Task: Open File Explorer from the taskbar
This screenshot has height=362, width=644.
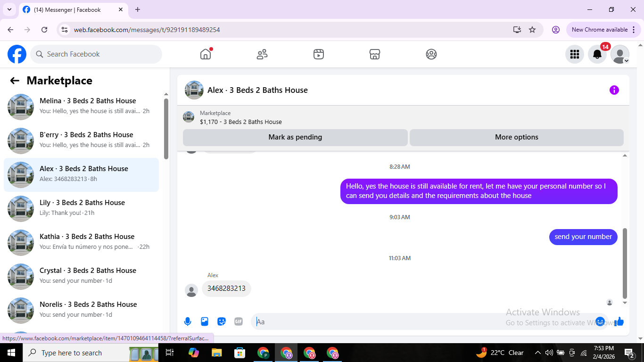Action: 216,353
